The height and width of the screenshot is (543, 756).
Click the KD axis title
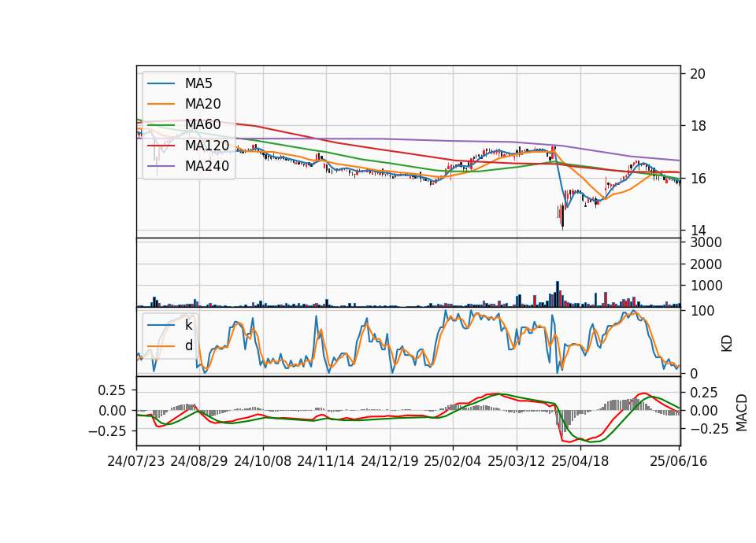(727, 344)
